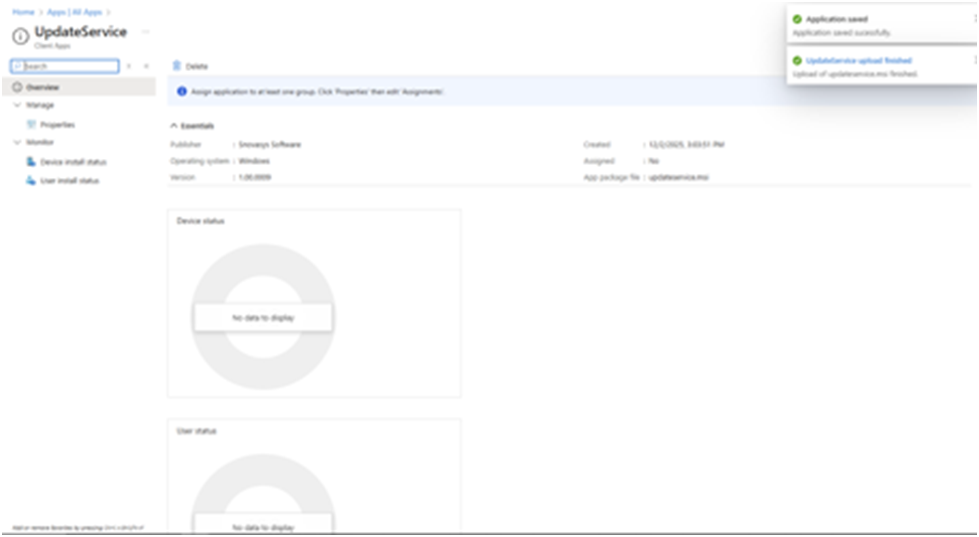Viewport: 979px width, 537px height.
Task: Click the App package file updateservice.msi
Action: (x=679, y=177)
